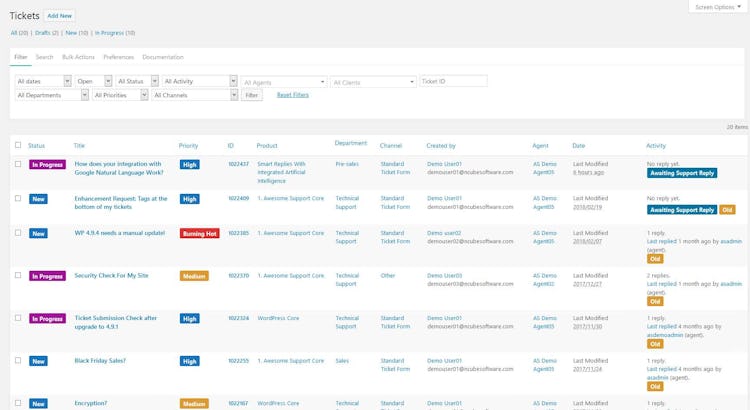Click ticket ID 1022385

tap(238, 233)
